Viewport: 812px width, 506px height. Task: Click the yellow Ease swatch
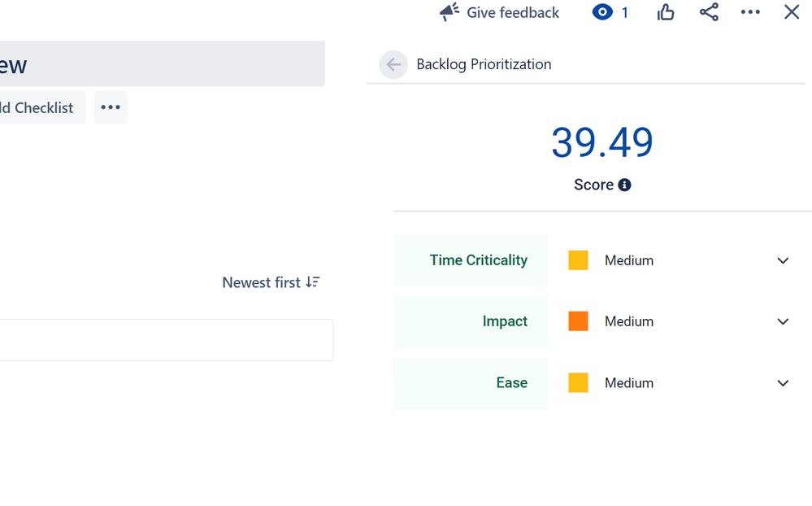578,382
